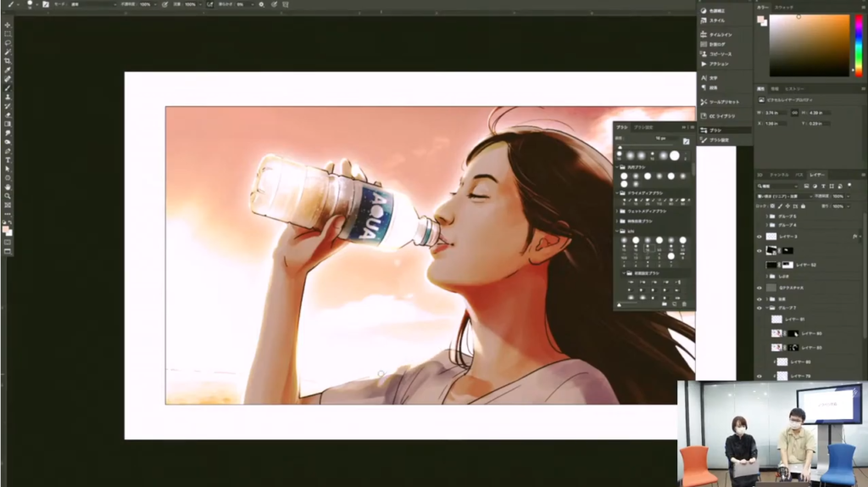
Task: Open the brush preset picker dropdown arrow
Action: (x=36, y=4)
